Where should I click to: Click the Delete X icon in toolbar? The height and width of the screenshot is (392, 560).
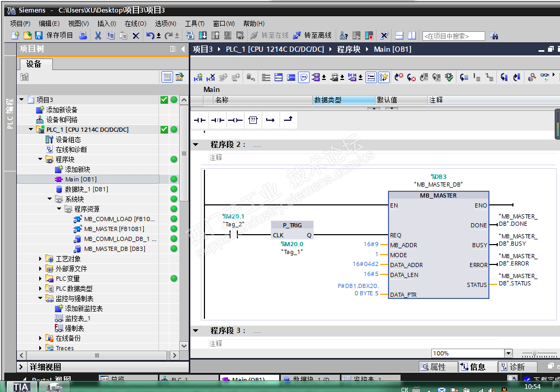point(136,36)
